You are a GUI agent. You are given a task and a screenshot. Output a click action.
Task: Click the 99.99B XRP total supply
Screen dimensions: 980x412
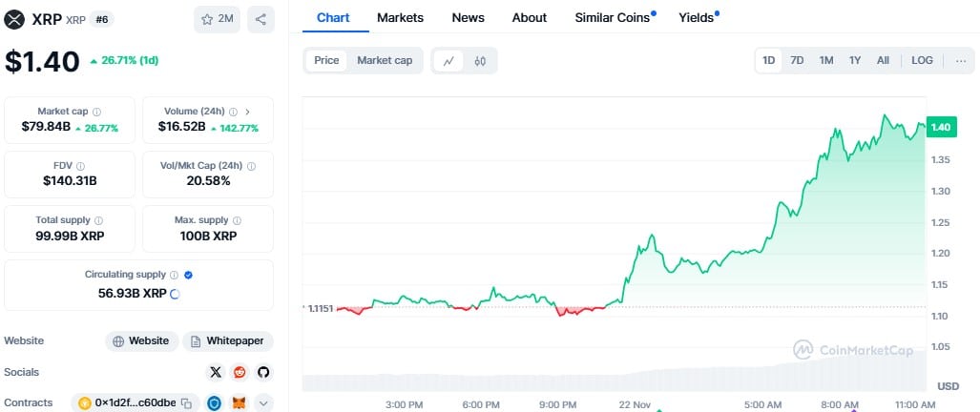pos(70,236)
